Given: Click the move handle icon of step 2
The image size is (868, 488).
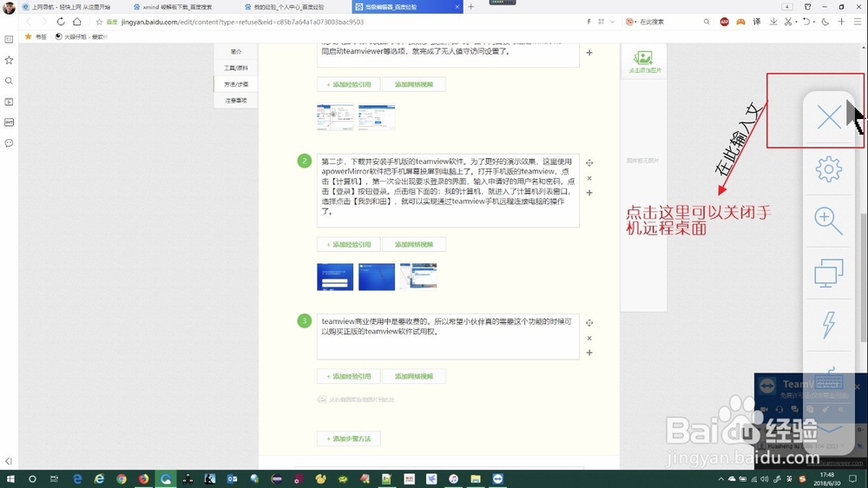Looking at the screenshot, I should 589,163.
